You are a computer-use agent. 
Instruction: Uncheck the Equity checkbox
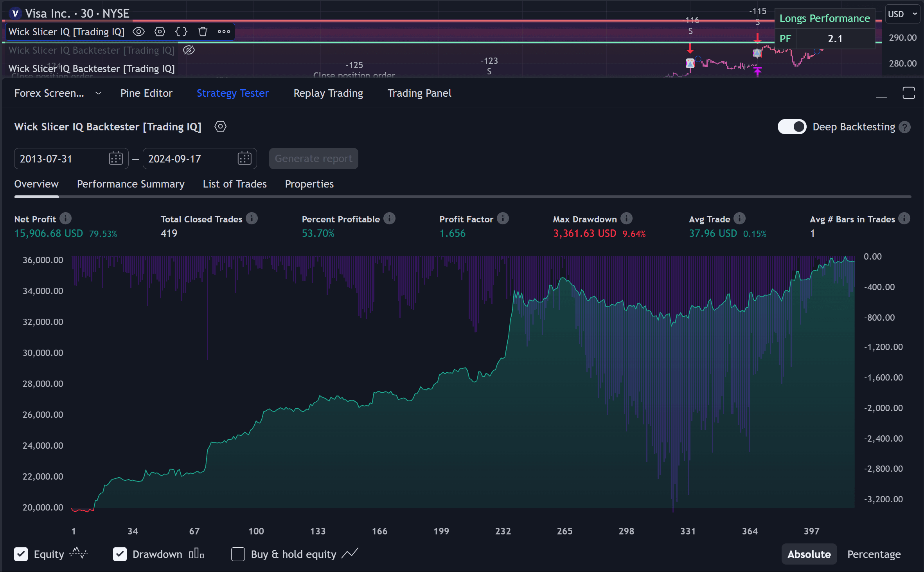pos(21,554)
